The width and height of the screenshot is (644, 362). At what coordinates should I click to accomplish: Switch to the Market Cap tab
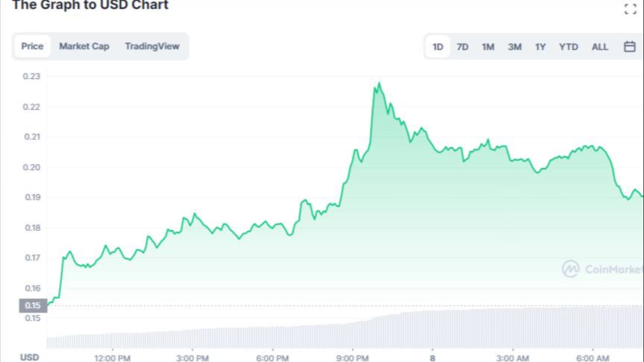pyautogui.click(x=84, y=46)
